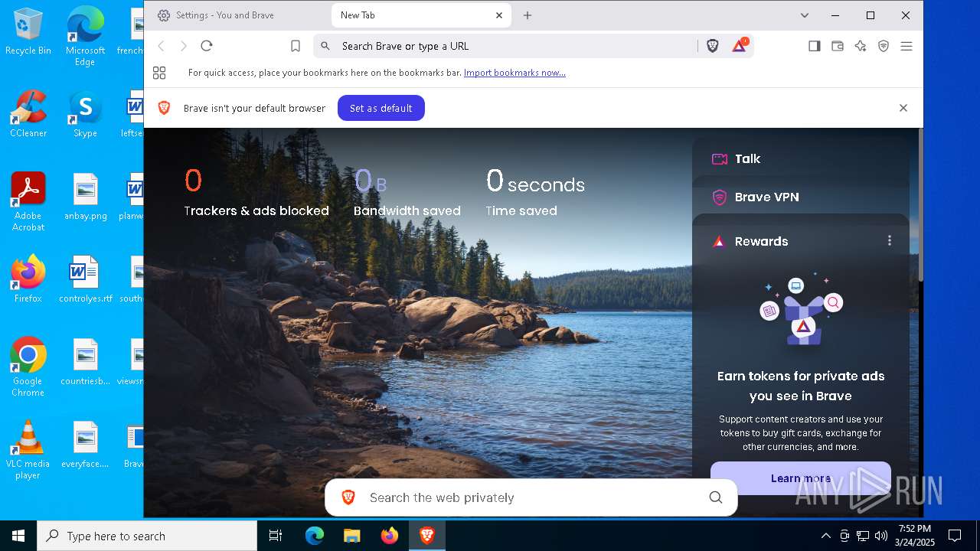The width and height of the screenshot is (980, 551).
Task: Focus Search the web privately field
Action: click(x=531, y=497)
